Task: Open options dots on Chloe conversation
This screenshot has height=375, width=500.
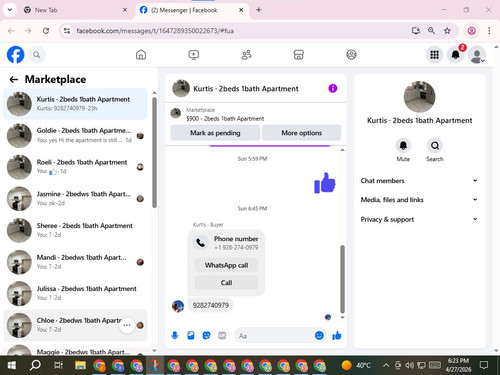Action: coord(127,325)
